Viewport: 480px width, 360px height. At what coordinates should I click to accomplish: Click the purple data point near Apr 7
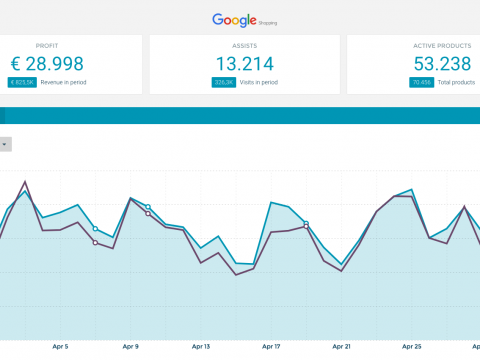95,243
